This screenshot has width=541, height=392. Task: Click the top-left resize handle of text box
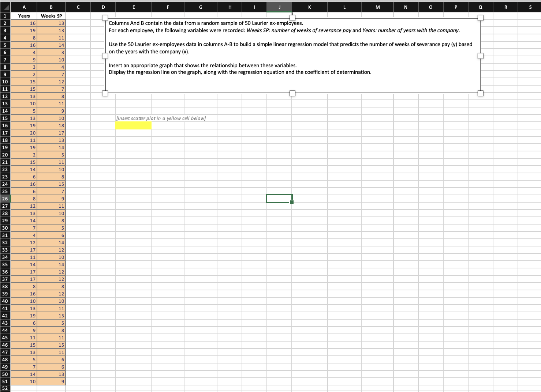pos(105,17)
